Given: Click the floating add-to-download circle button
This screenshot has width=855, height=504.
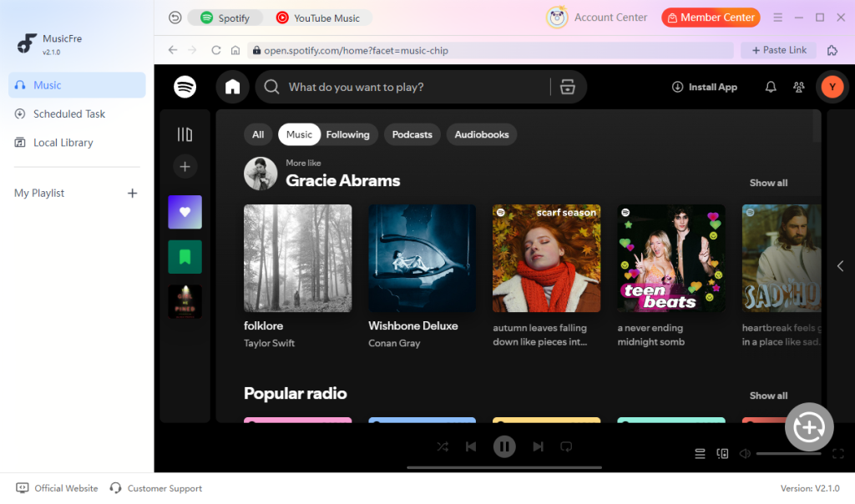Looking at the screenshot, I should (x=808, y=426).
